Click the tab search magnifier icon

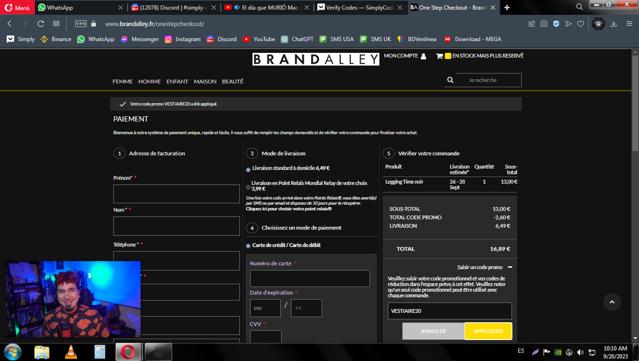pyautogui.click(x=579, y=7)
